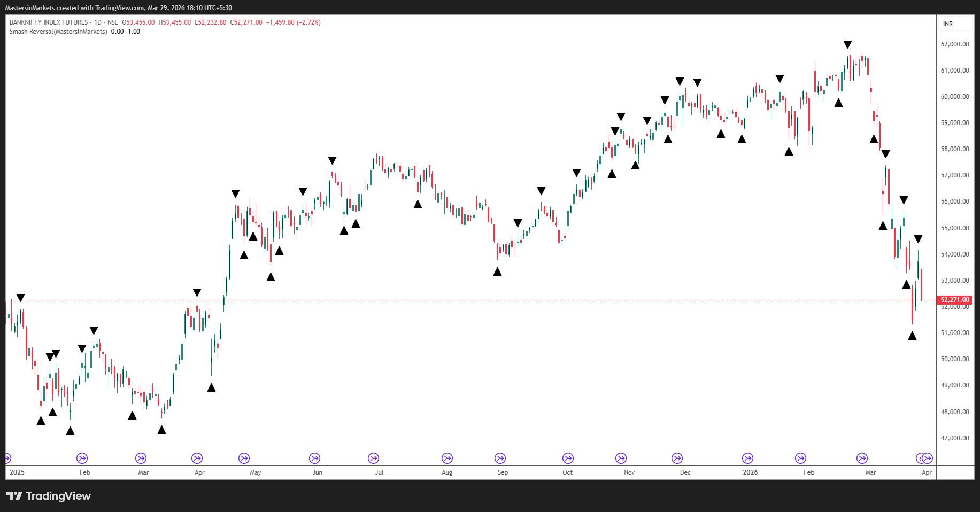Click the purple event icon above Mar 2025
980x512 pixels.
[x=141, y=458]
